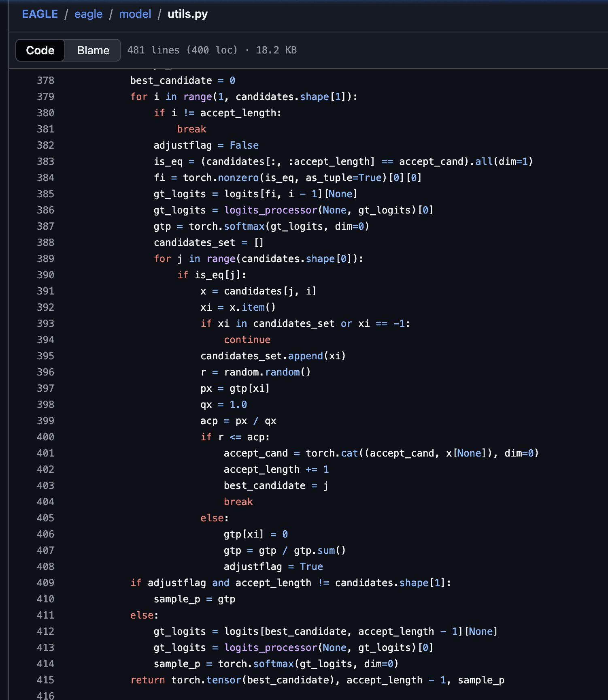Screen dimensions: 608x700
Task: Click the file info text '481 lines (400 loc)'
Action: [x=182, y=50]
